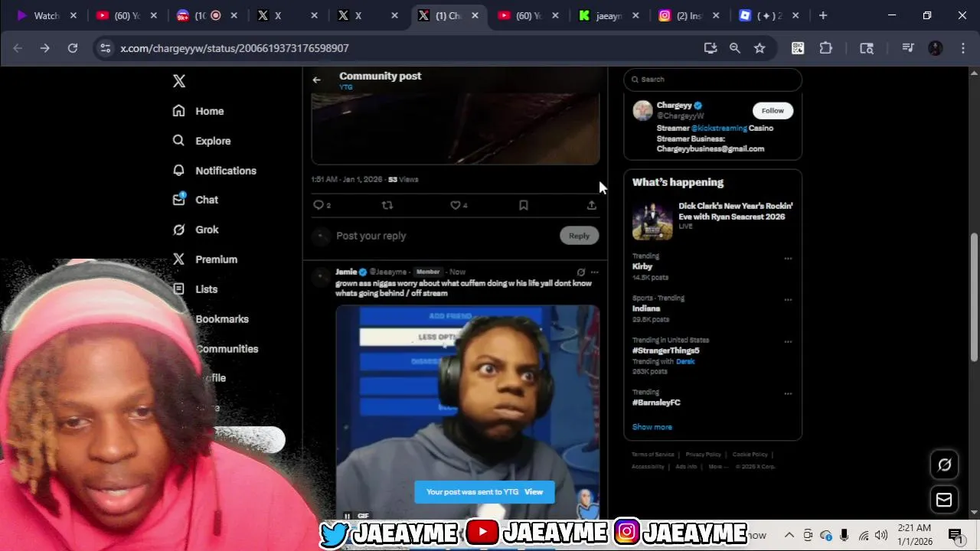The width and height of the screenshot is (980, 551).
Task: Click the Grok icon on Jamie's reply
Action: click(x=581, y=272)
